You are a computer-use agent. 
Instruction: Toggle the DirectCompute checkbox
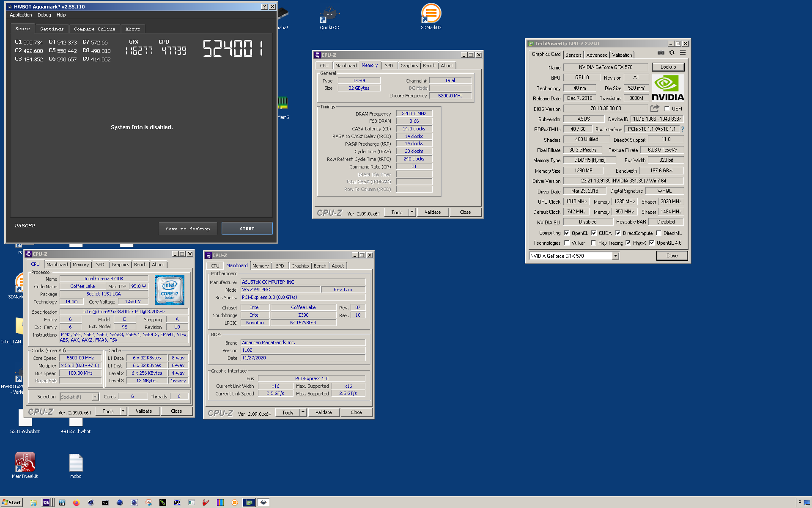coord(618,233)
